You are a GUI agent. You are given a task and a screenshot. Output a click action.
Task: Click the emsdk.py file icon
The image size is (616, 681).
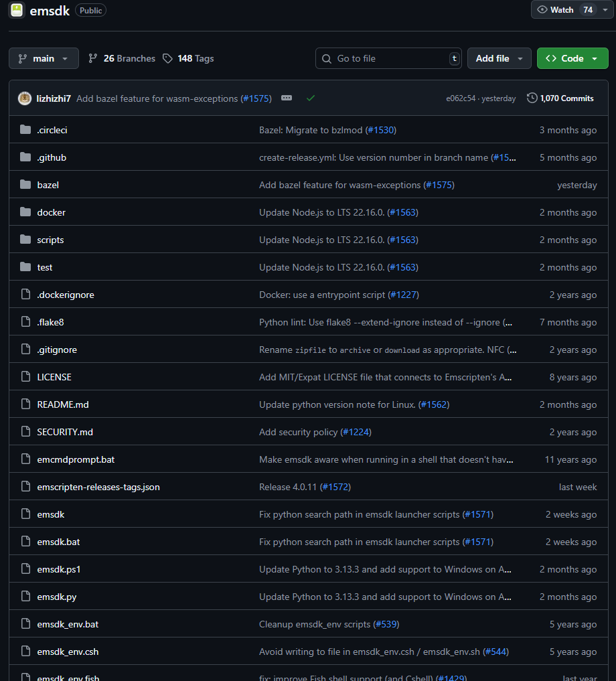(25, 597)
